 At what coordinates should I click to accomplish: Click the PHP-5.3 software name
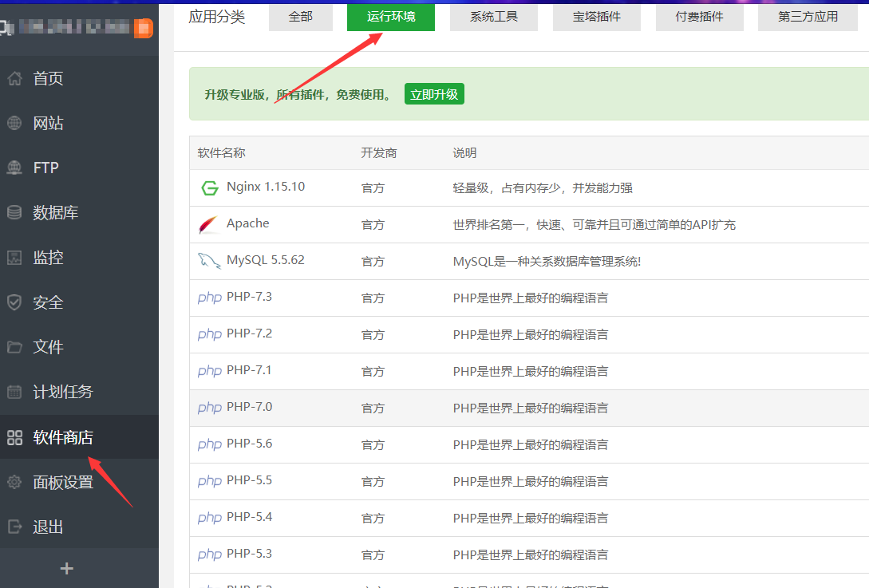click(x=250, y=553)
